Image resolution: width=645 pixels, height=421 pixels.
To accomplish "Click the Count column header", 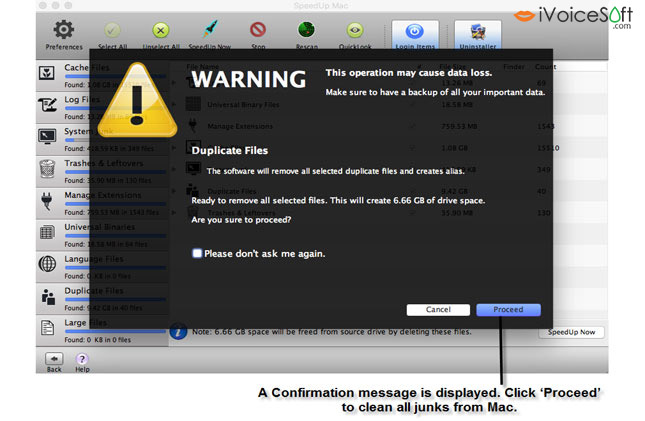I will coord(545,67).
